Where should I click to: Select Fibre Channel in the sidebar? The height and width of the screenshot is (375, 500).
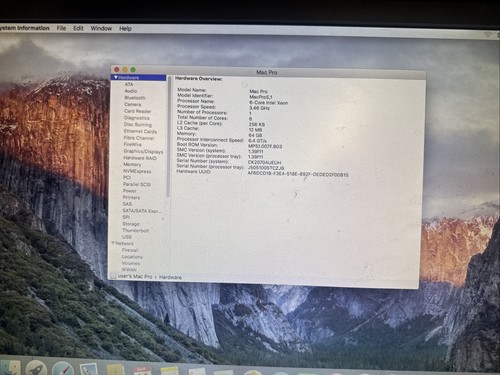139,138
